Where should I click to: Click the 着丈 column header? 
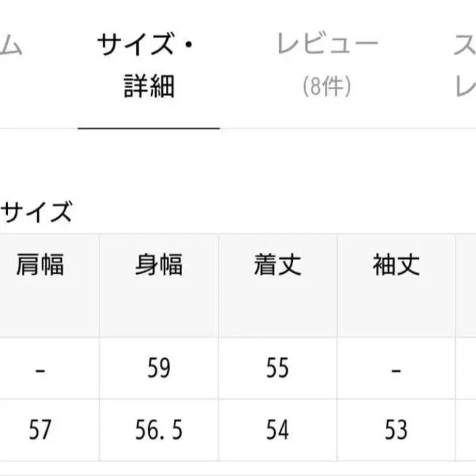(x=277, y=265)
